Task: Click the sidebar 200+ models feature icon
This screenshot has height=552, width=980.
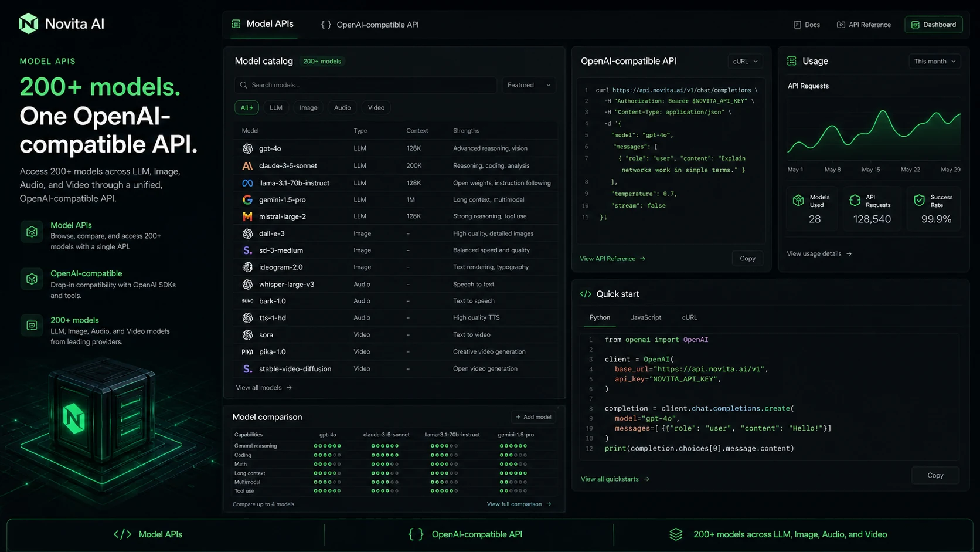Action: pos(32,326)
